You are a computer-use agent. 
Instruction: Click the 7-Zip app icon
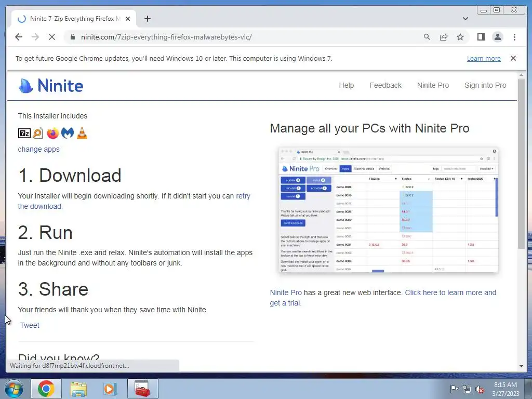[24, 134]
